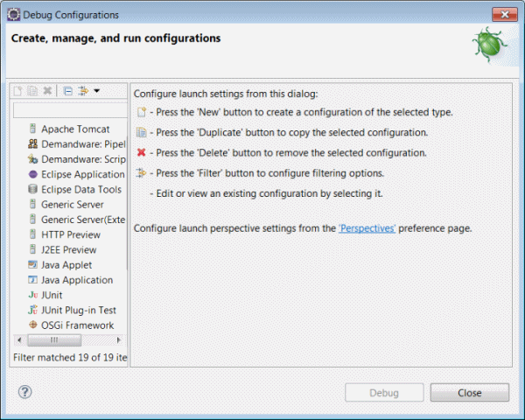
Task: Click the HTTP Preview server icon
Action: click(32, 234)
